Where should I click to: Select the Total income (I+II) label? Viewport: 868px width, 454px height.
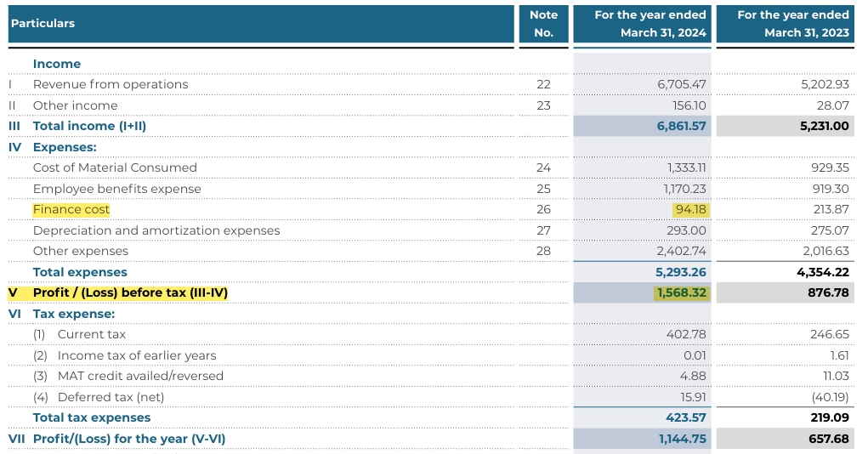pos(89,126)
